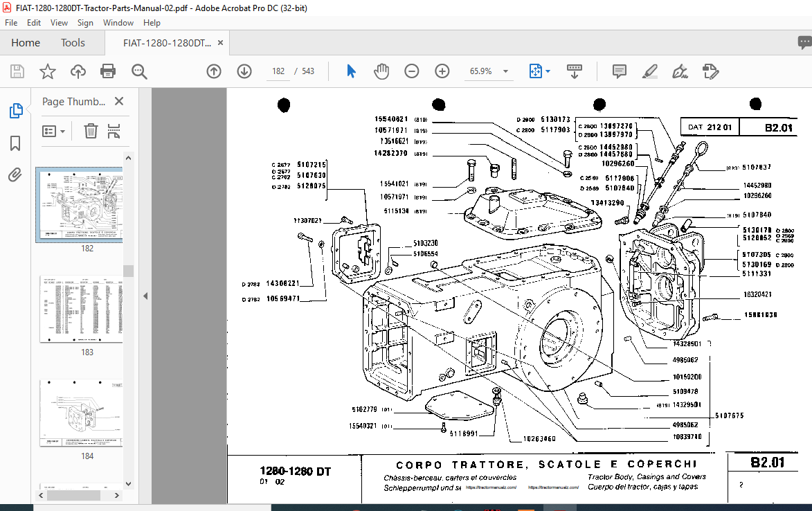Click the page number field showing 182
Screen dimensions: 812x511
(x=278, y=71)
